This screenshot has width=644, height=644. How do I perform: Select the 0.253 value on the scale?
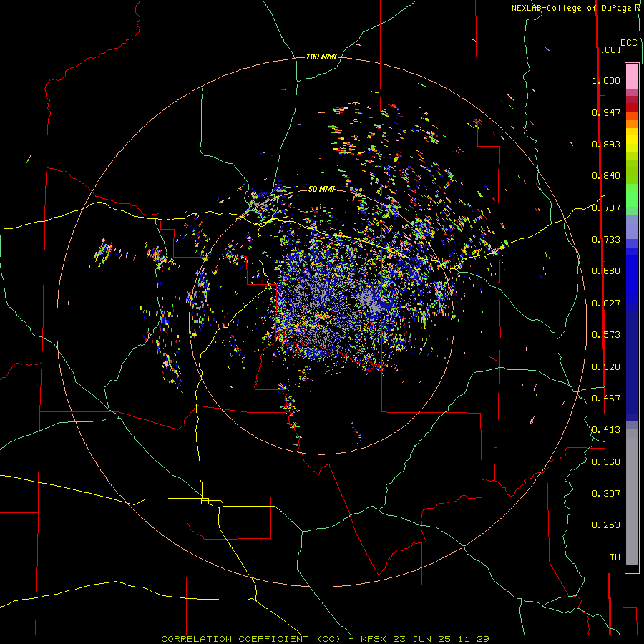coord(606,525)
